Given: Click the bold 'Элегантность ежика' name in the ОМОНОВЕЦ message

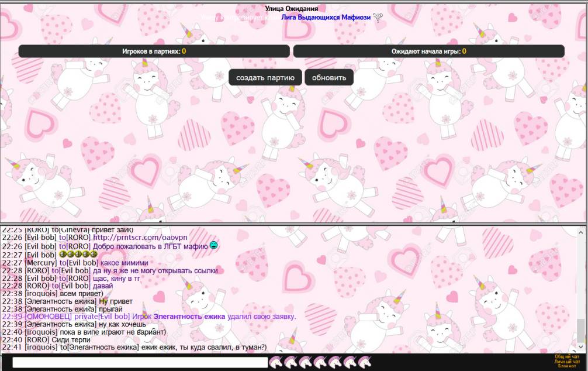Looking at the screenshot, I should click(x=189, y=317).
